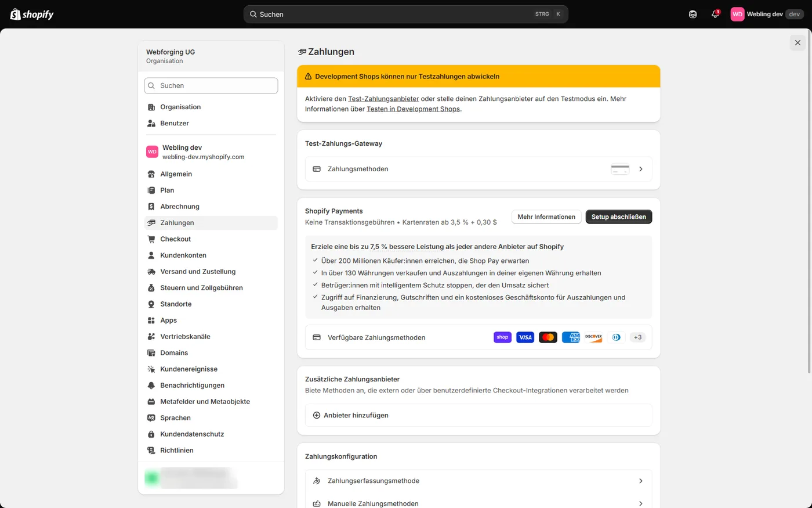Click the Mastercard badge
Screen dimensions: 812x508
point(548,337)
